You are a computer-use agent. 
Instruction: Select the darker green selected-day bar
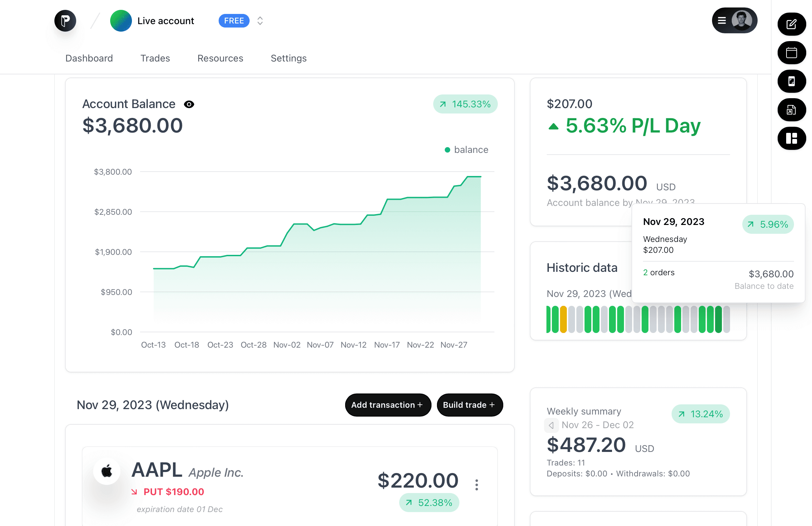click(718, 319)
